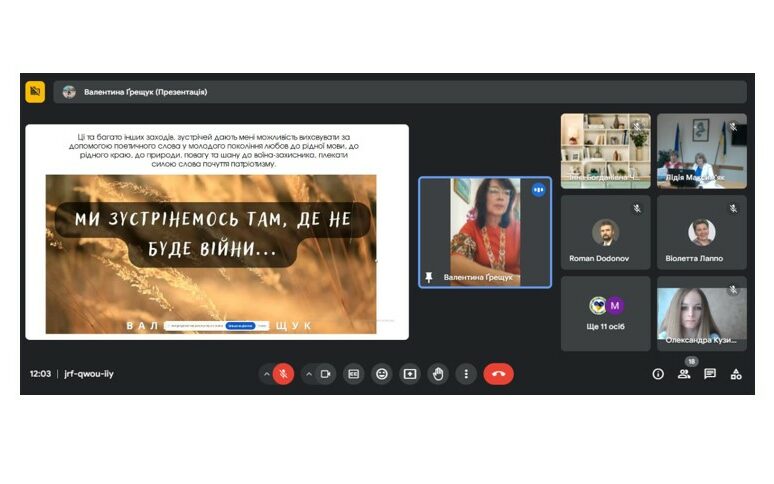Click the Present now screen share icon
Screen dimensions: 774x484
[410, 374]
